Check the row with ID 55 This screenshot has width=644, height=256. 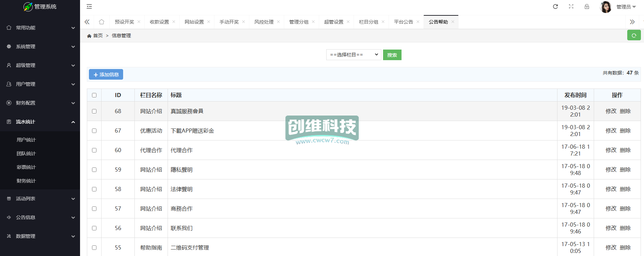point(94,248)
